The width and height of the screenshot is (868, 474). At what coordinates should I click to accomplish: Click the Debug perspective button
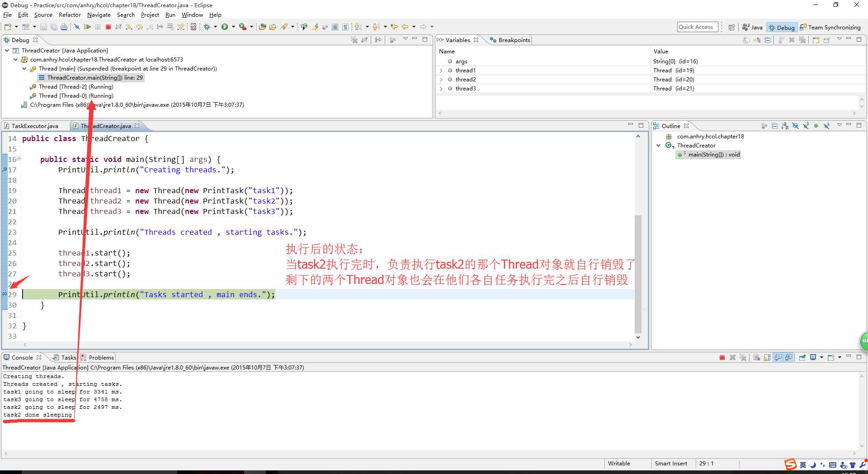[x=781, y=28]
